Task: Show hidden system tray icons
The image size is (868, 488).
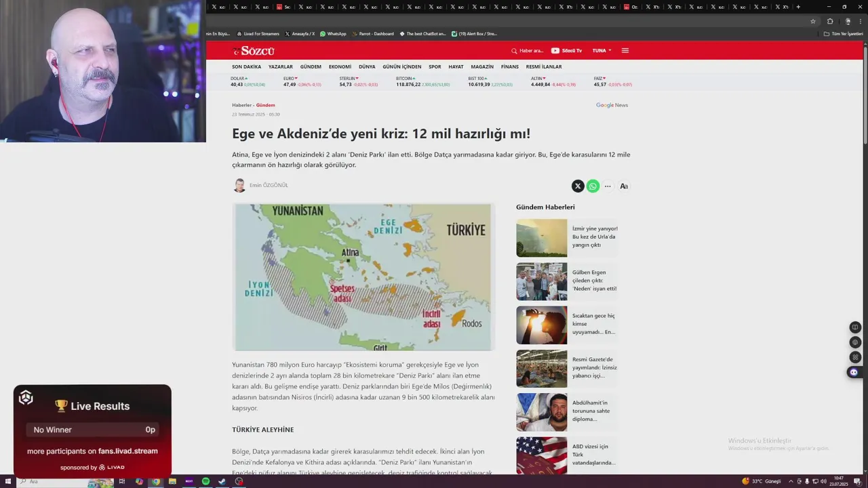Action: (x=790, y=481)
